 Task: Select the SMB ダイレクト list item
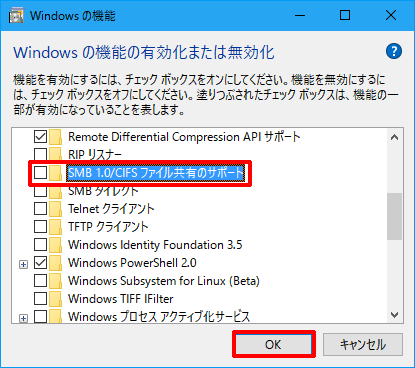(103, 191)
